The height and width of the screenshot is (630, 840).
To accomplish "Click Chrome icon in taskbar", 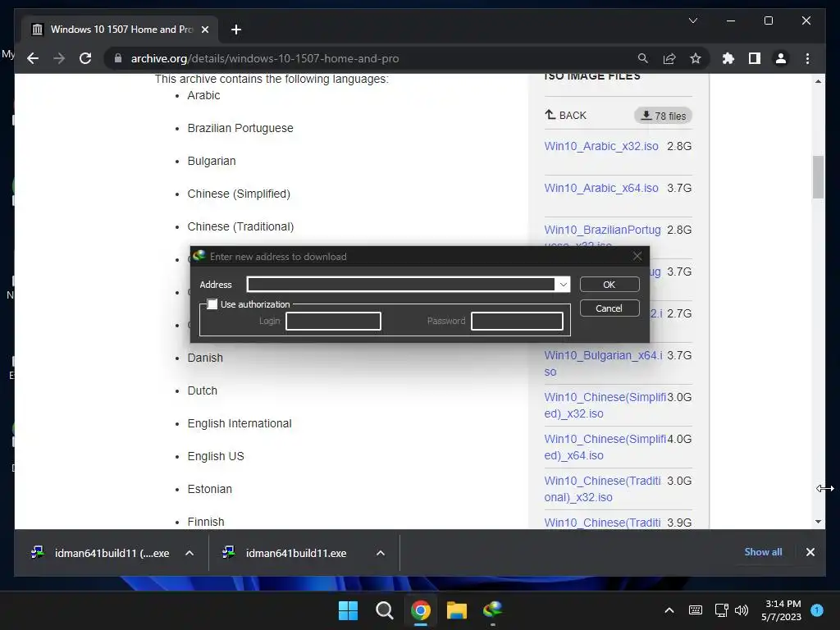I will click(421, 610).
